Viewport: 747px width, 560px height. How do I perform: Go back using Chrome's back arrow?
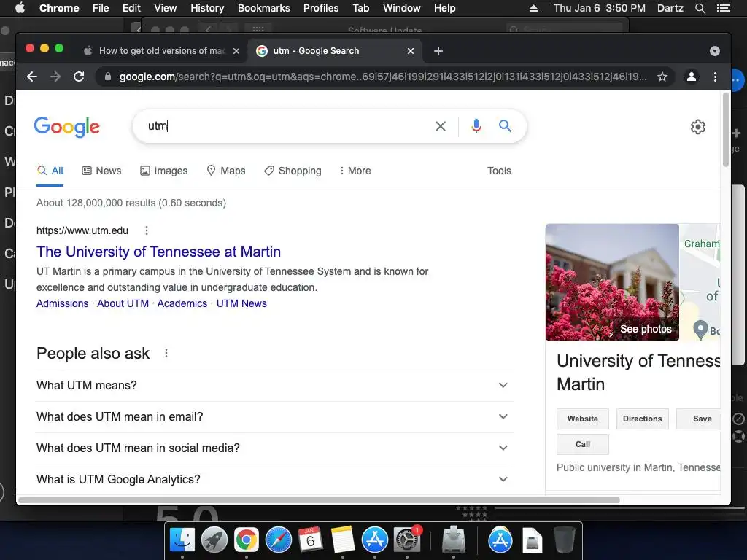pyautogui.click(x=32, y=77)
